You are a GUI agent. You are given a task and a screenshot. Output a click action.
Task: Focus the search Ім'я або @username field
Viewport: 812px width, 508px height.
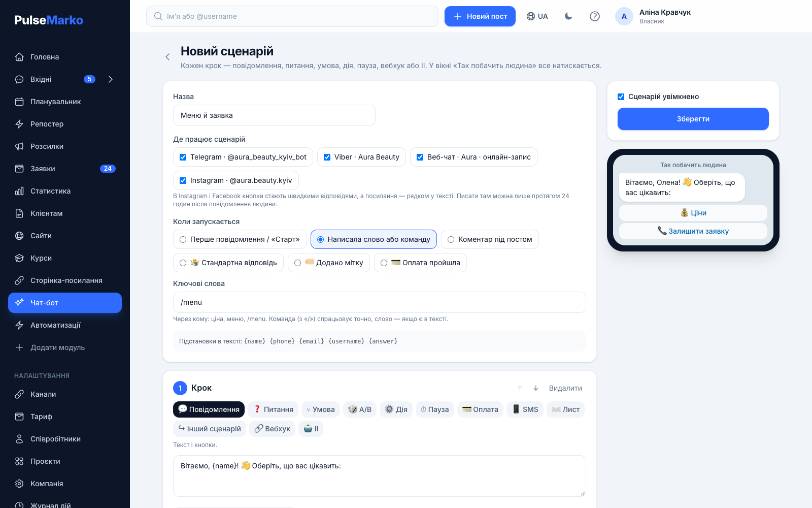click(x=292, y=16)
